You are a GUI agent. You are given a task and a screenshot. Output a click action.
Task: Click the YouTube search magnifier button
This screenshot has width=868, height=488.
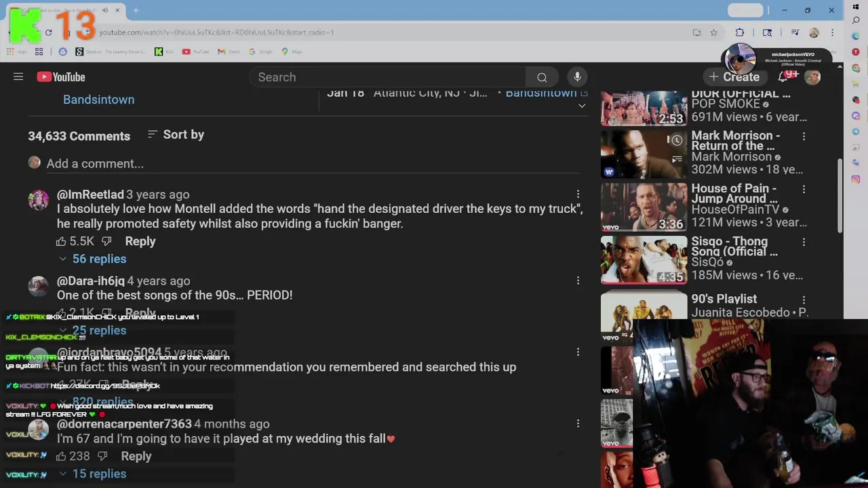[542, 77]
